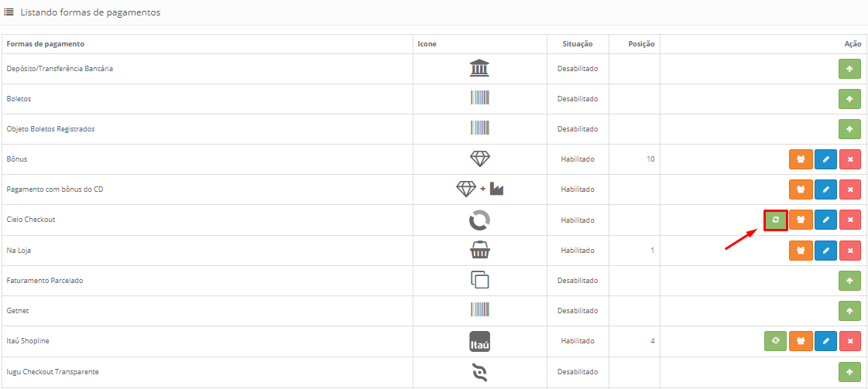Edit Pagamento com bônus do CD
This screenshot has width=868, height=389.
(825, 189)
